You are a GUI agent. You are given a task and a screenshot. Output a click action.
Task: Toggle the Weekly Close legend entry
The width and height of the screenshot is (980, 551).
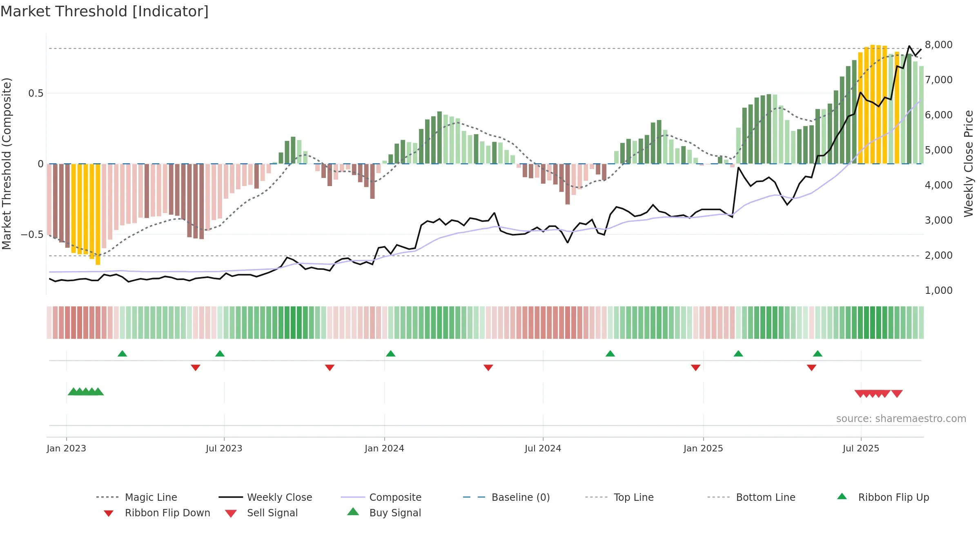pos(265,497)
